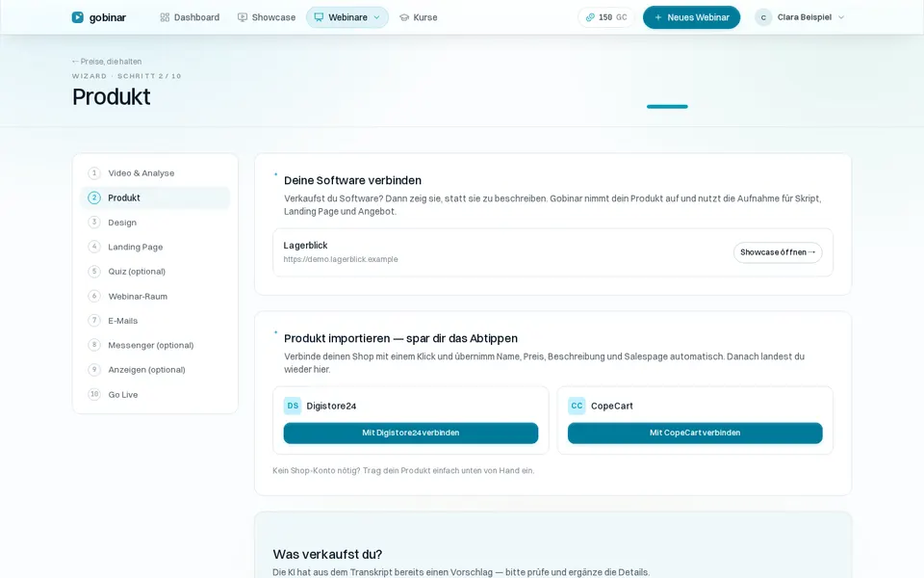Select wizard step Webinar-Raum
This screenshot has height=578, width=924.
click(155, 296)
